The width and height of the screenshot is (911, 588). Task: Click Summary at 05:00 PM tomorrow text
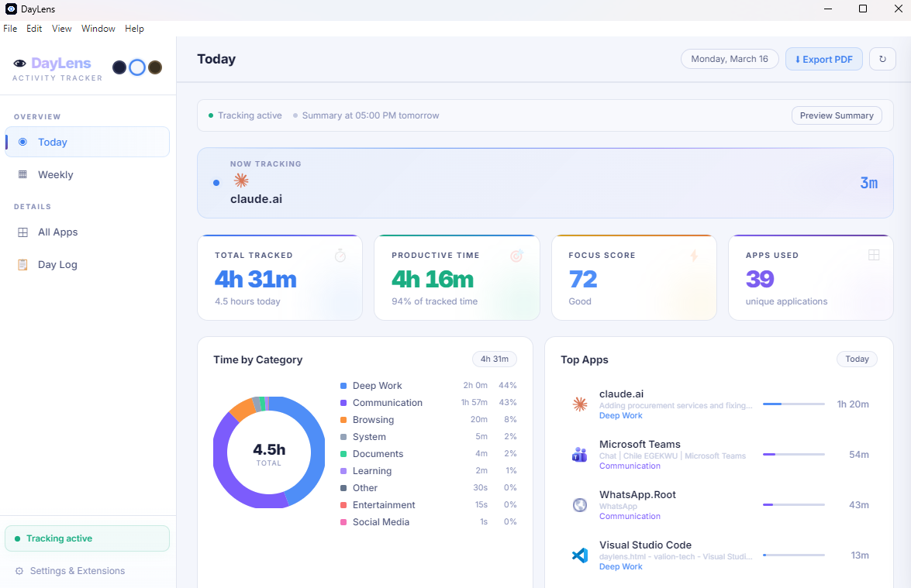tap(370, 115)
